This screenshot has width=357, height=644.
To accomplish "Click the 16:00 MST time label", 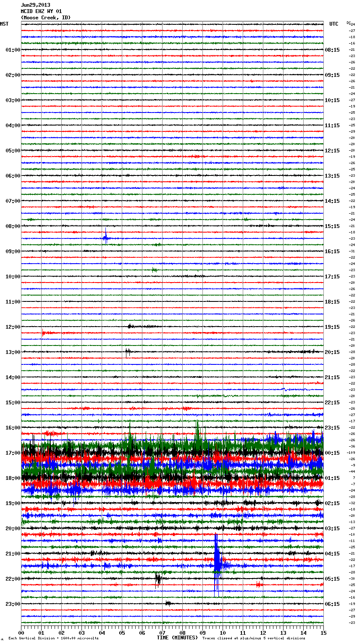I will coord(13,428).
